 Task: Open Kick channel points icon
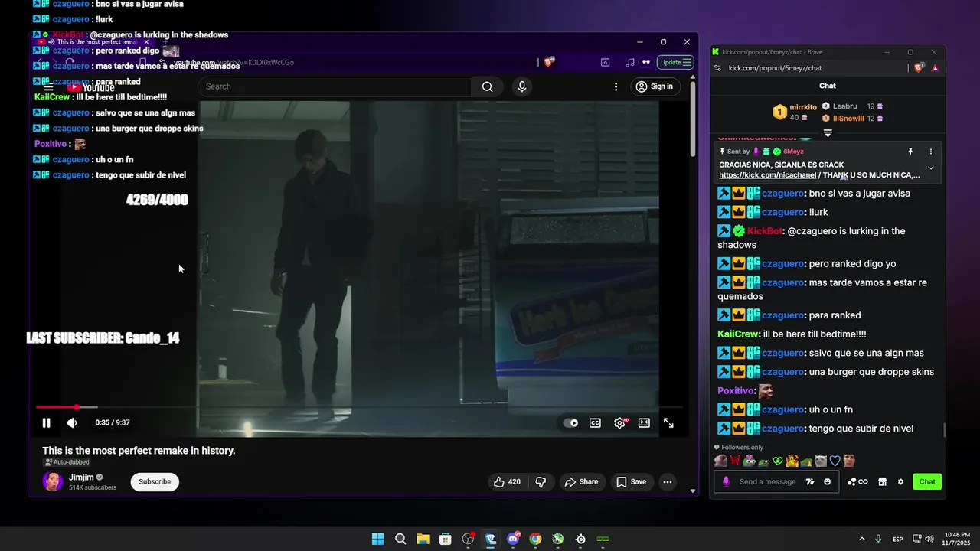tap(857, 481)
